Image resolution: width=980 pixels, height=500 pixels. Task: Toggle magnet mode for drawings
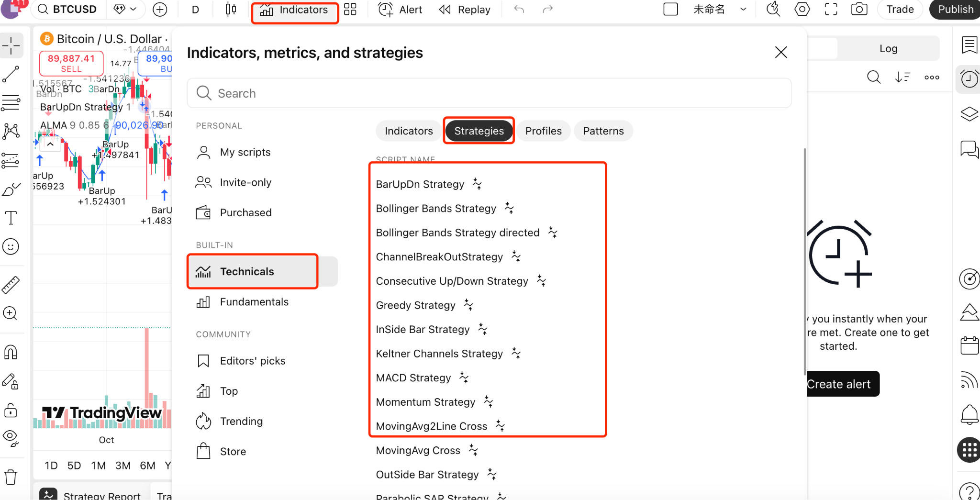click(11, 353)
